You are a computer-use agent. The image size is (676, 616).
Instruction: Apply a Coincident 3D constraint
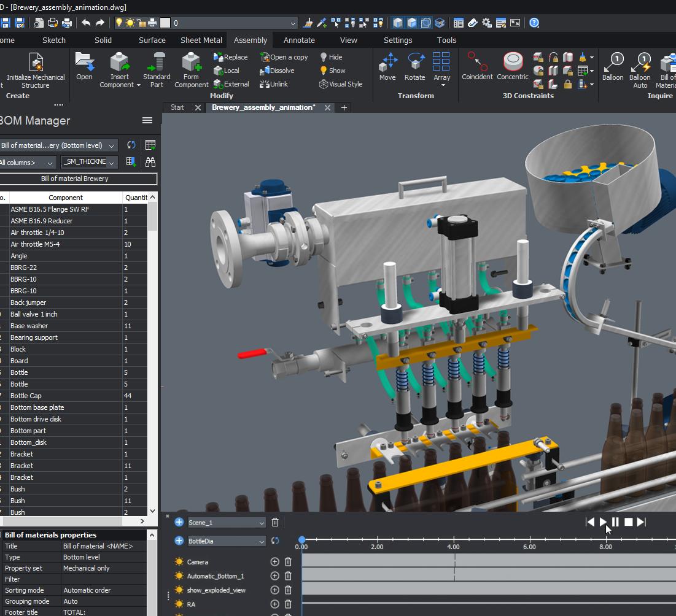point(477,63)
